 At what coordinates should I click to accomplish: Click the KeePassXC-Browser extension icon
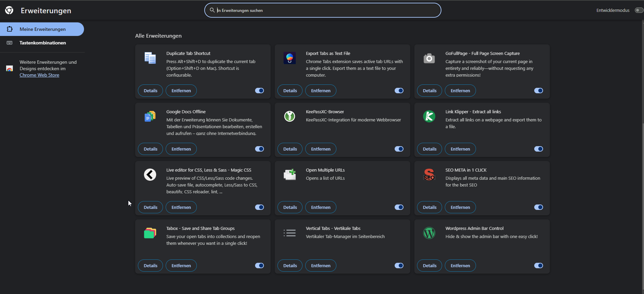[x=290, y=116]
